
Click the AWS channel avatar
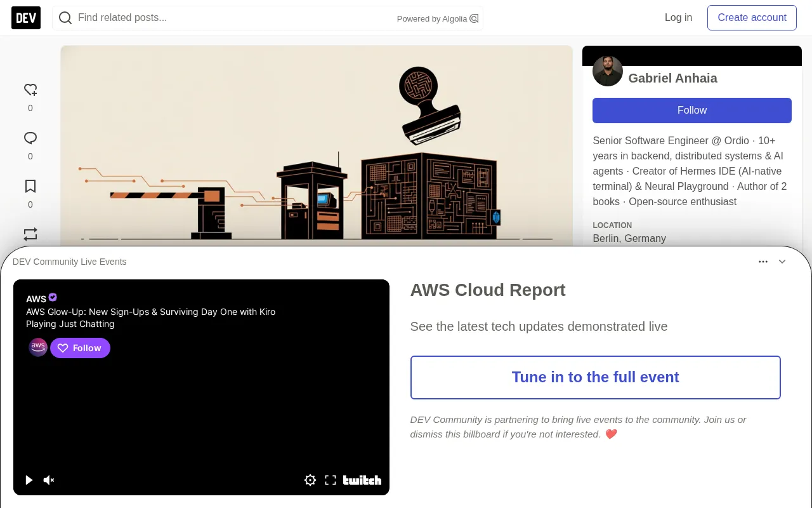(x=38, y=347)
